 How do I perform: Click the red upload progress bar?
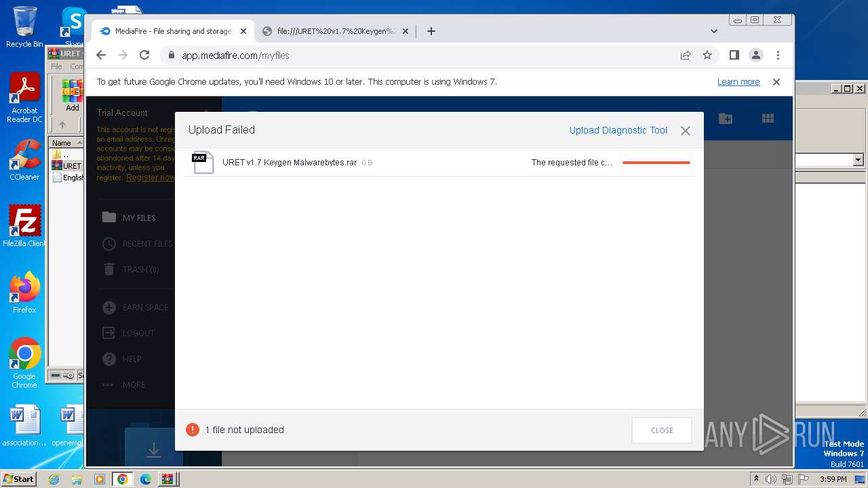click(x=656, y=163)
